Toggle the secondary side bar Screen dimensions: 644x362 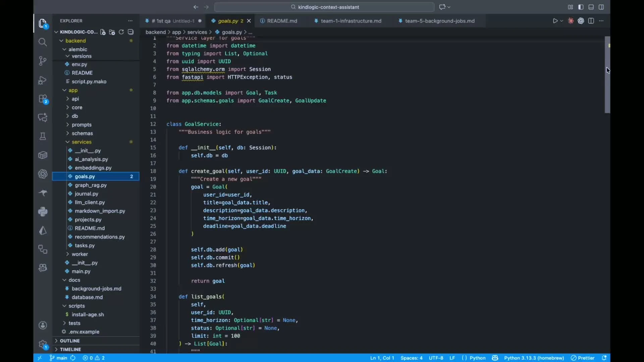click(x=601, y=7)
